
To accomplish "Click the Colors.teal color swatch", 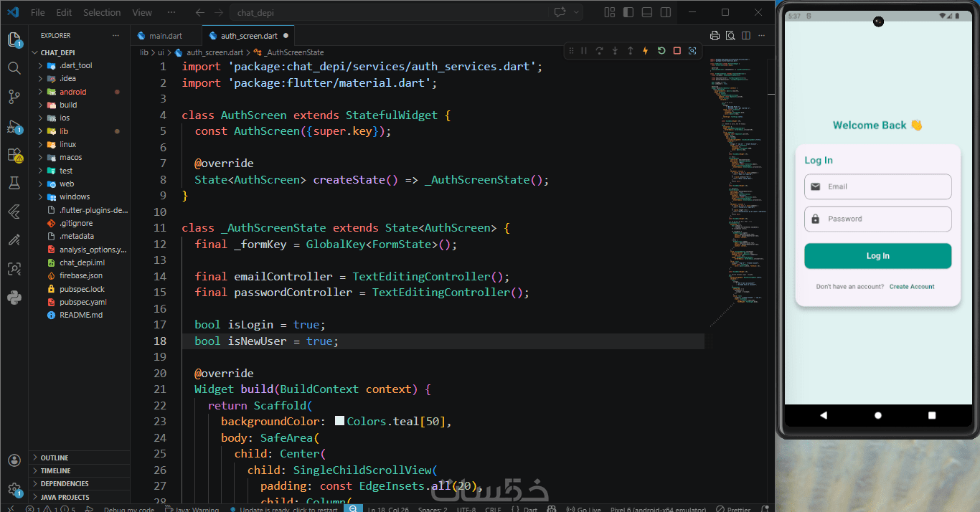I will (340, 421).
